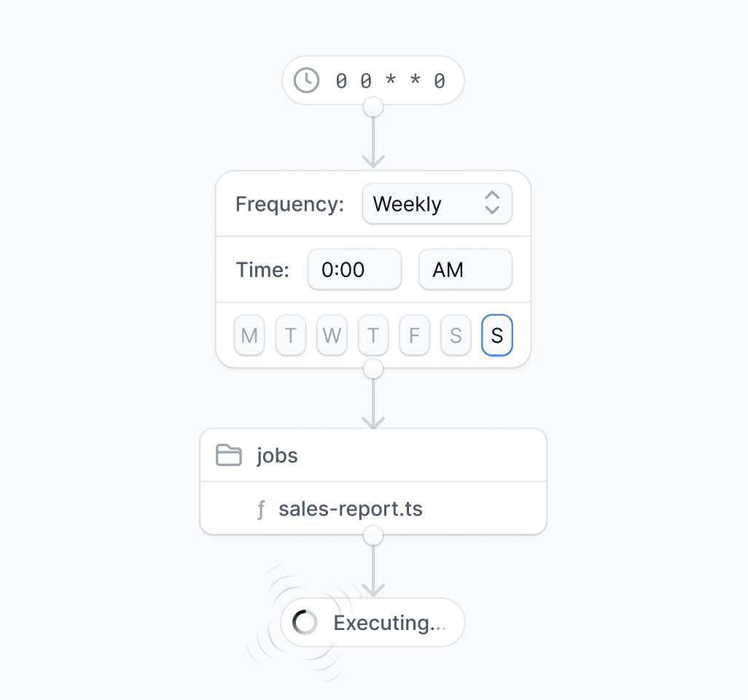748x700 pixels.
Task: Click the arrowhead pointing to jobs panel
Action: pyautogui.click(x=373, y=421)
